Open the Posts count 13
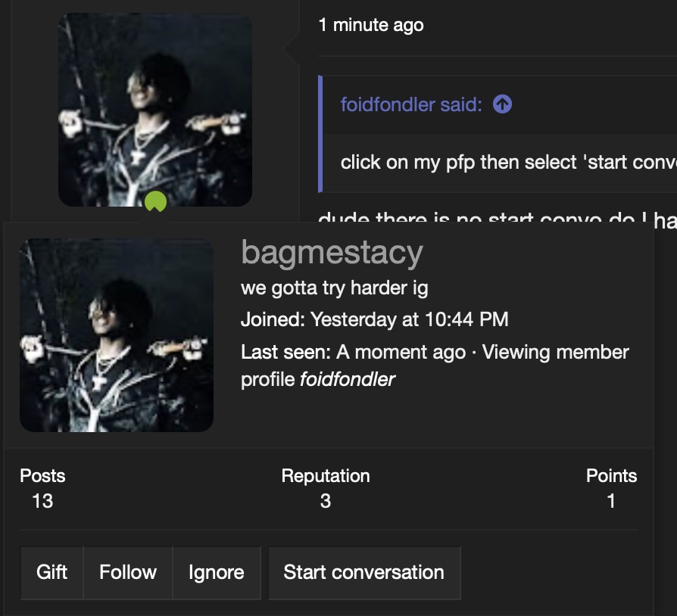 pos(42,501)
